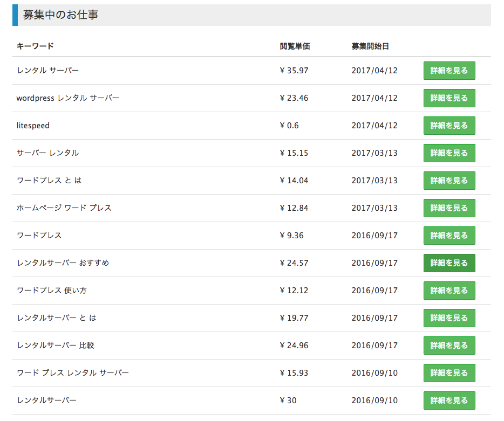Viewport: 504px width, 421px height.
Task: Open 詳細を見る for レンタルサーバー 比較
Action: point(449,346)
